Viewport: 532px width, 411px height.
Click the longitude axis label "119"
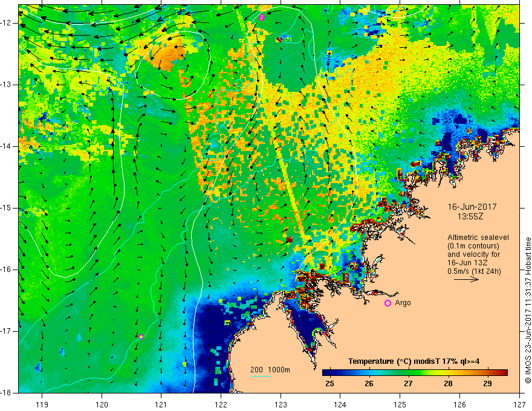click(x=42, y=404)
